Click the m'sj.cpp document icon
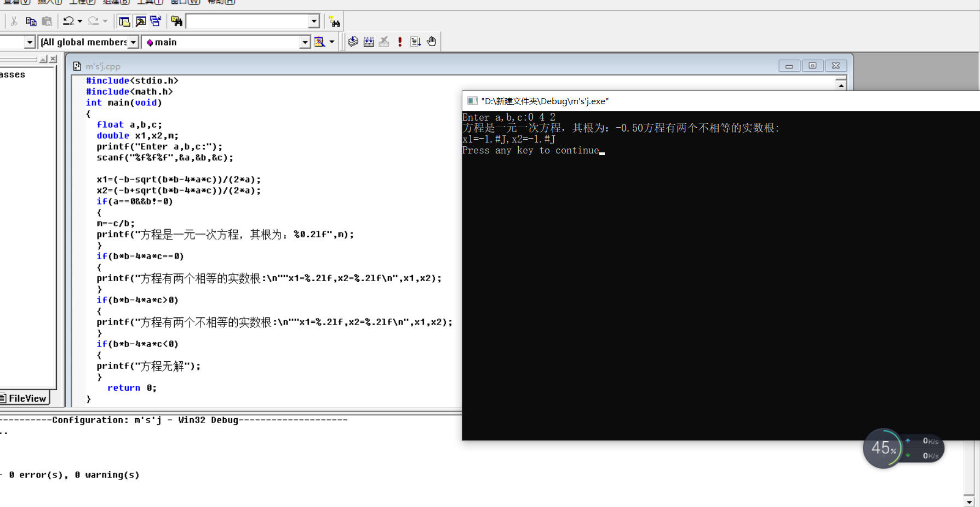This screenshot has height=507, width=980. click(77, 66)
